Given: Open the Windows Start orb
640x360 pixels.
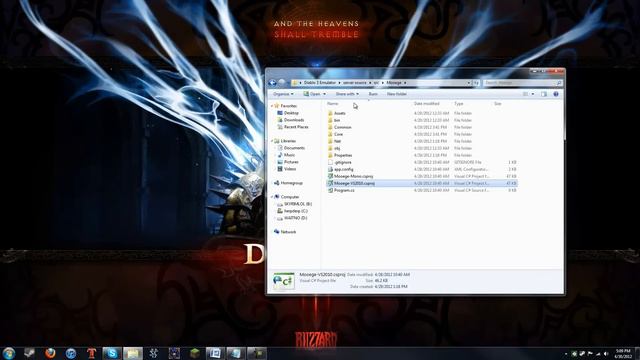Looking at the screenshot, I should coord(9,353).
